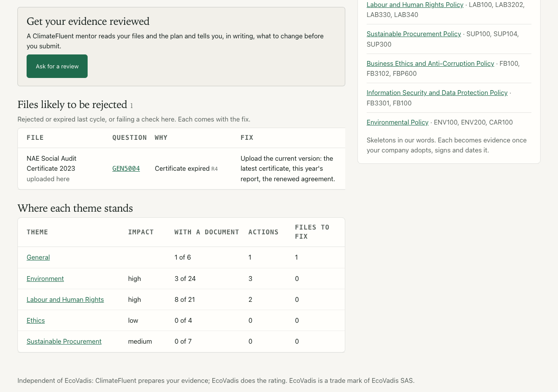Click the '3 of 24' cell for Environment
The image size is (558, 392).
tap(185, 278)
